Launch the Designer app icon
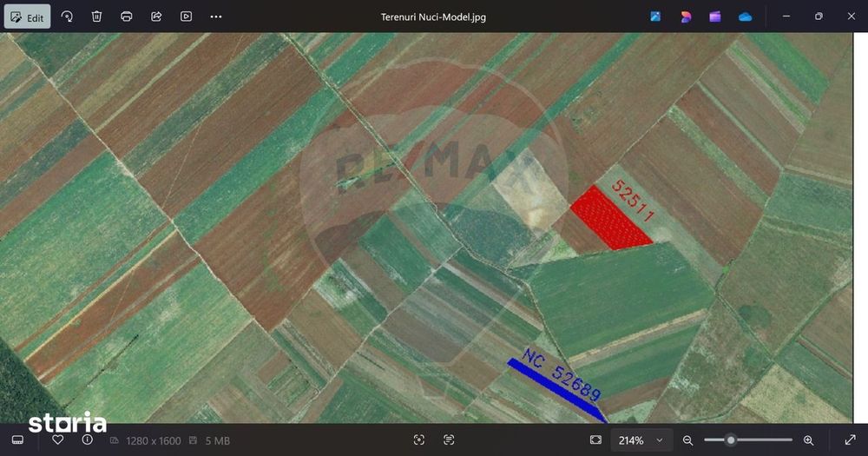 (686, 17)
